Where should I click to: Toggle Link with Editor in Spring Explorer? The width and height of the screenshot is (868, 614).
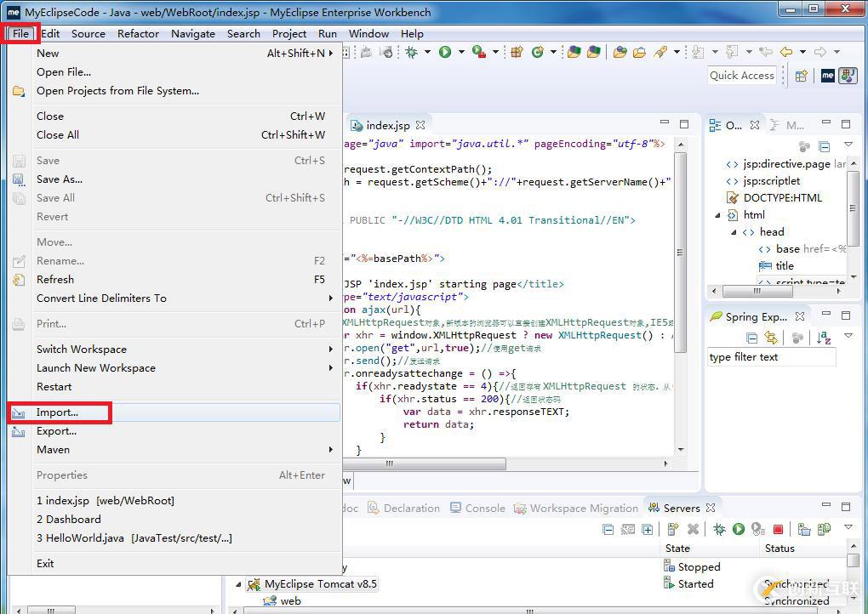tap(771, 338)
